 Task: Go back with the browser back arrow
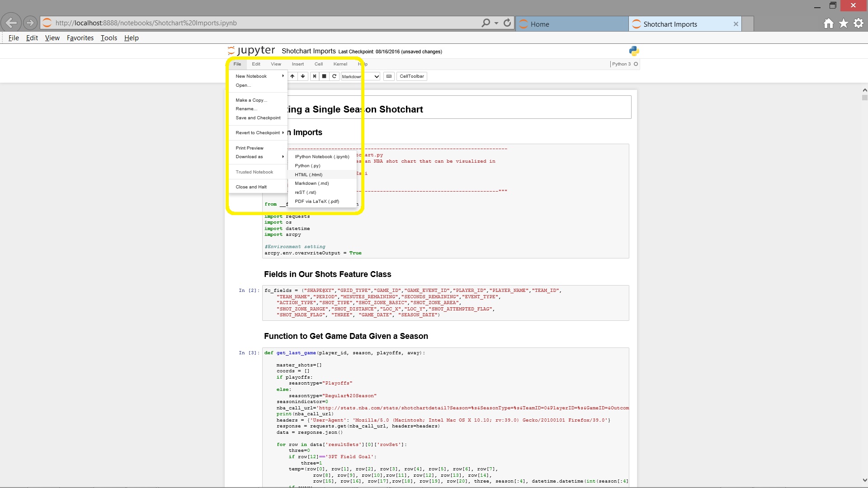(11, 23)
